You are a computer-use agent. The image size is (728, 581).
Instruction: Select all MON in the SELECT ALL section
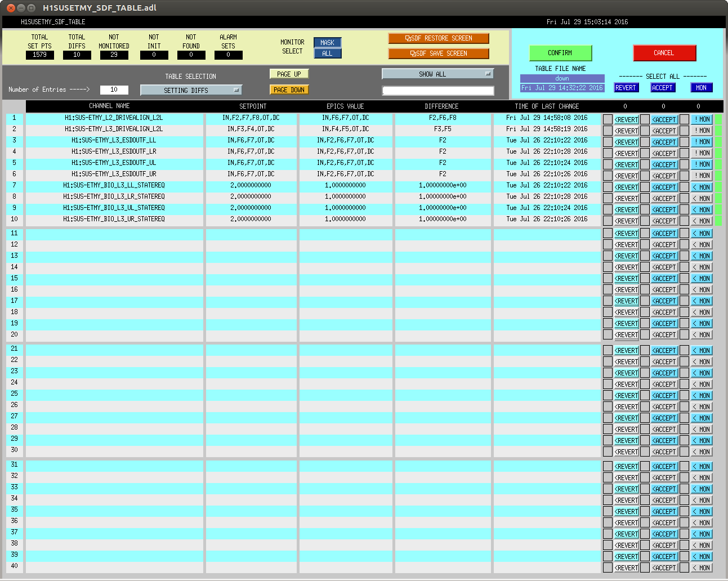point(702,88)
